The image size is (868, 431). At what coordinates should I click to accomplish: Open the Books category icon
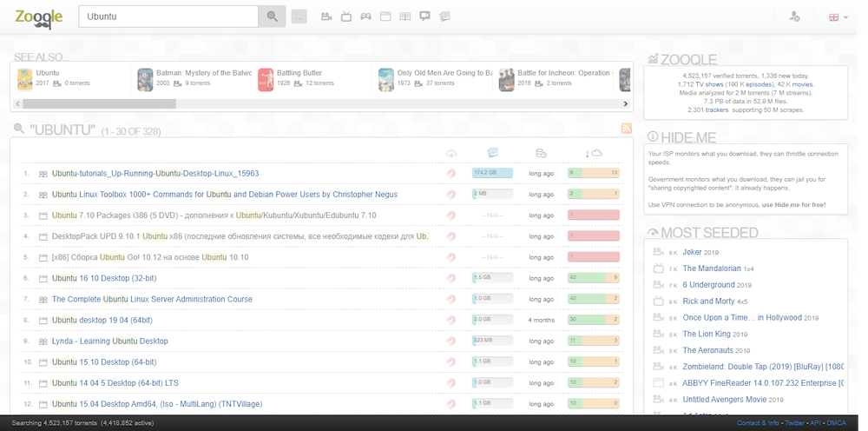coord(405,17)
